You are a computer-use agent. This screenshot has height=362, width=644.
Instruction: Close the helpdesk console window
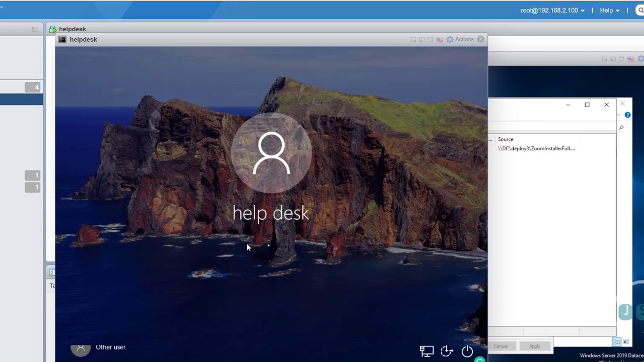tap(481, 39)
